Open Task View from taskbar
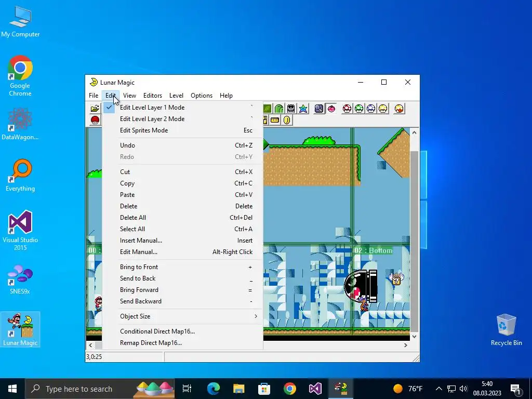532x399 pixels. pos(187,389)
